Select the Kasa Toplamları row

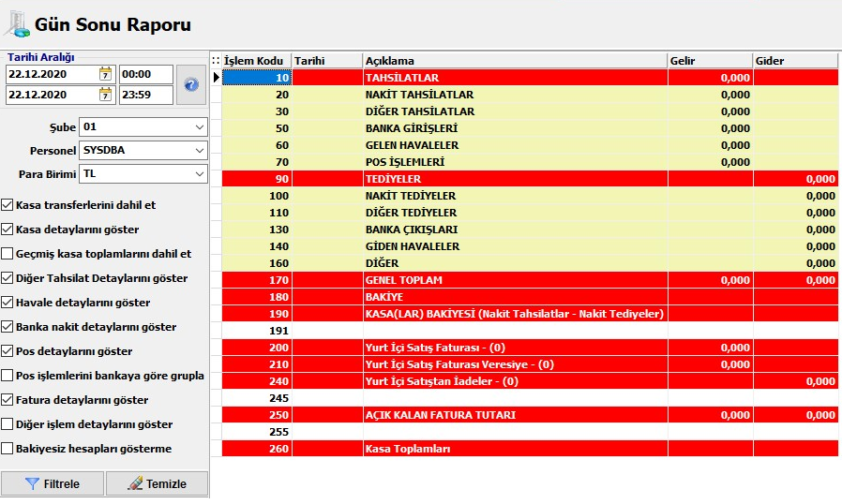pos(530,449)
